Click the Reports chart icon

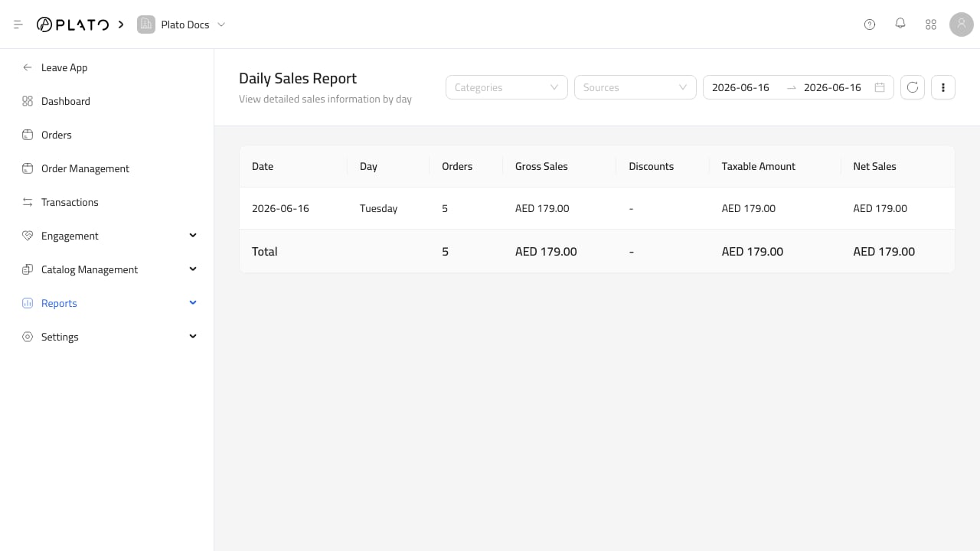point(28,303)
